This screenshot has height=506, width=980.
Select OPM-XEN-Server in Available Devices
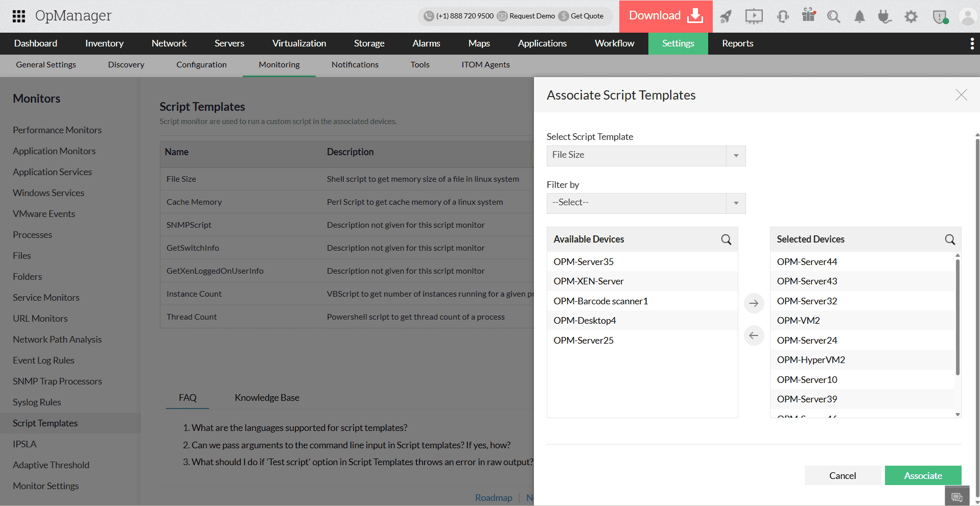click(x=588, y=281)
